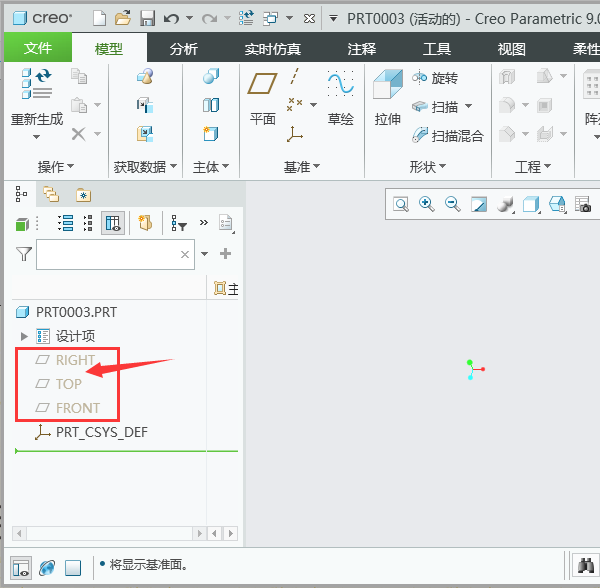Click the Delete X icon in 操作 group

pos(78,134)
